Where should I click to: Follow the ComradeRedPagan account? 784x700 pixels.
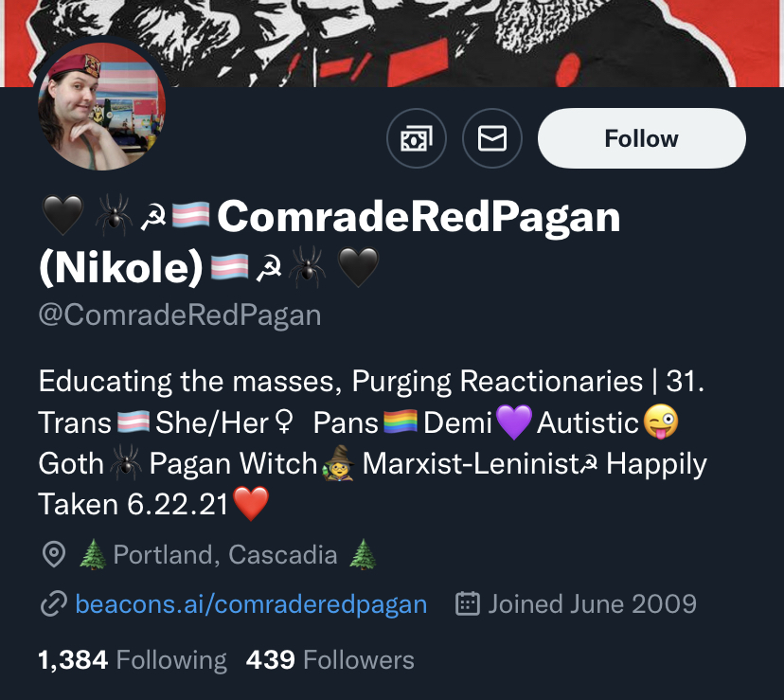(x=642, y=138)
